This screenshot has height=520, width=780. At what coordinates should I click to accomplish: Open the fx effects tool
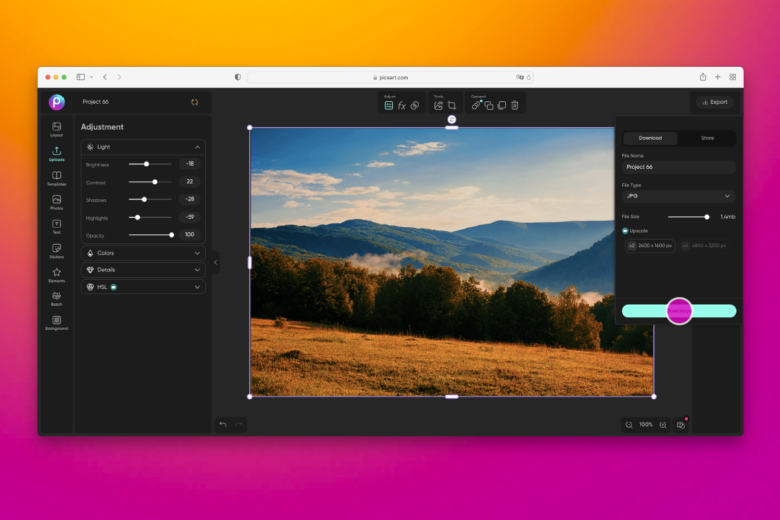(401, 105)
